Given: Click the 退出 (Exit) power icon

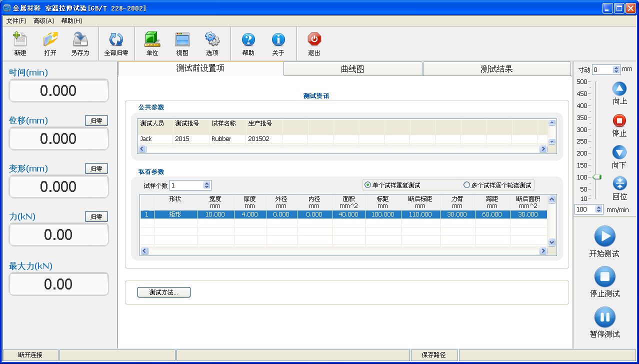Looking at the screenshot, I should [314, 40].
